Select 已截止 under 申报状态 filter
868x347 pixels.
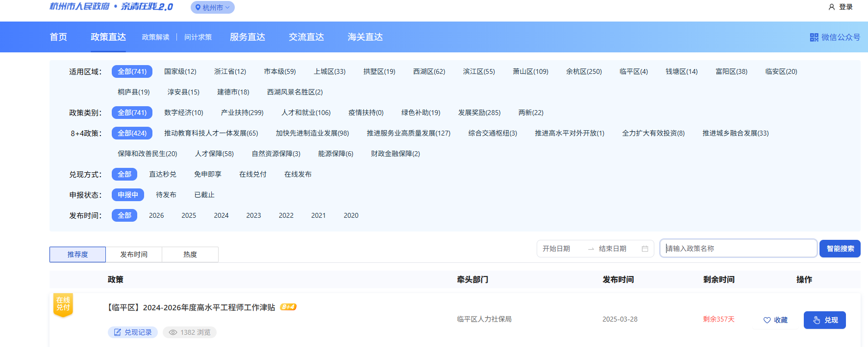coord(204,195)
